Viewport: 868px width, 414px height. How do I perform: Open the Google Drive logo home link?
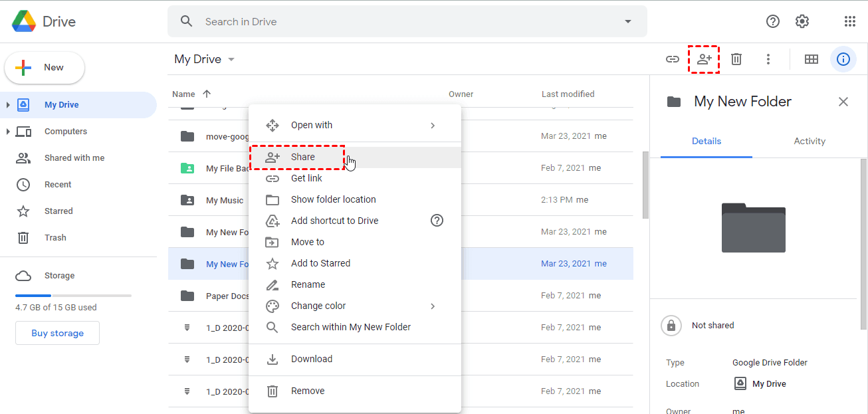(44, 21)
